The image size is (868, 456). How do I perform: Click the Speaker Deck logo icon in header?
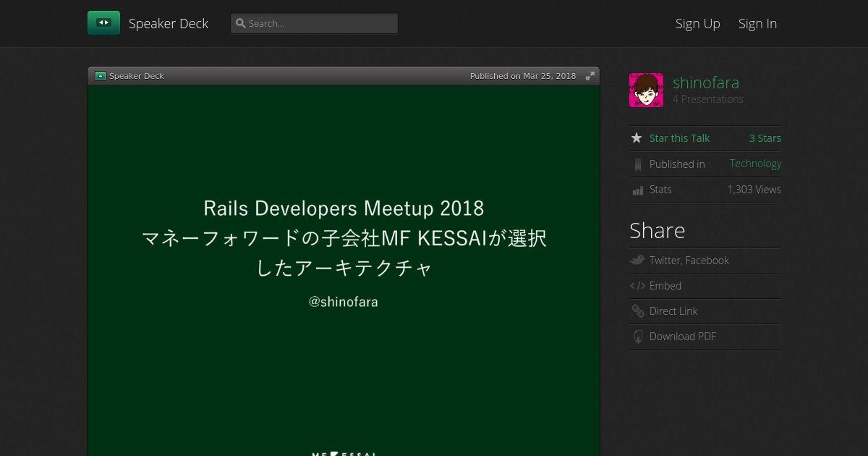coord(103,23)
